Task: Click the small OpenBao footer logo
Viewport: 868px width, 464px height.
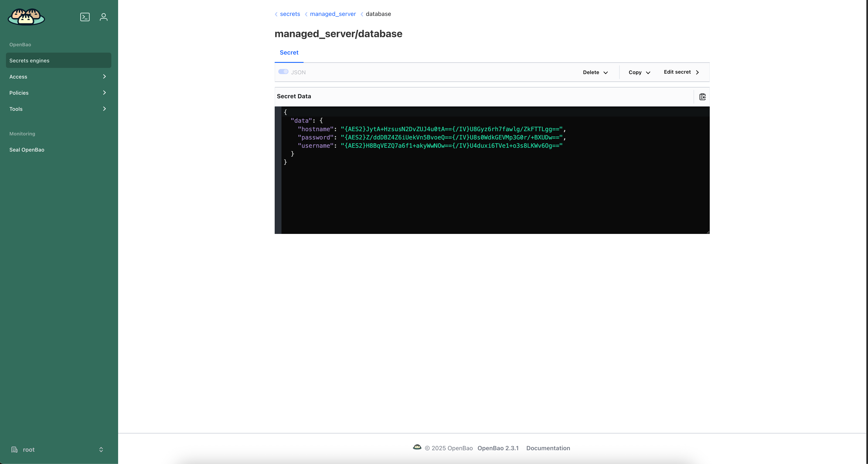Action: [417, 447]
